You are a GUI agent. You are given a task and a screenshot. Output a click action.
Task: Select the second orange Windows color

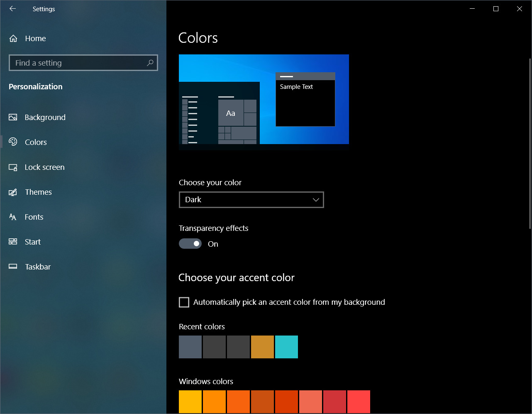[x=214, y=402]
